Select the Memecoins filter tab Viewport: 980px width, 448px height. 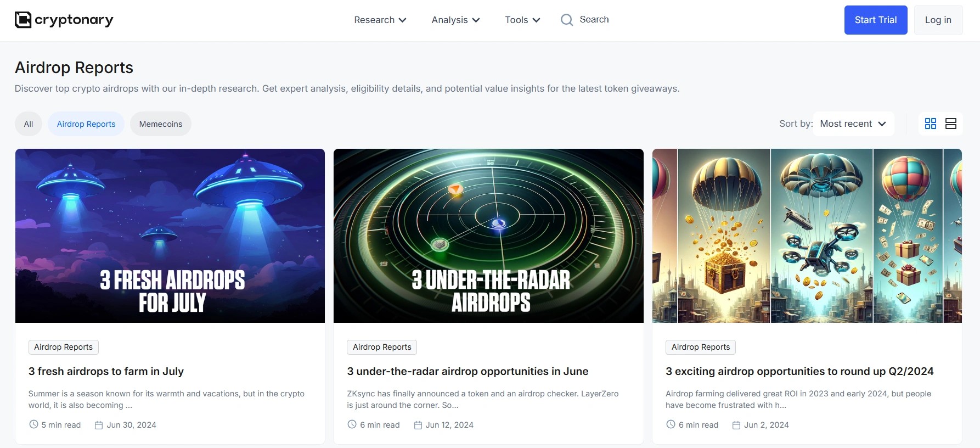[161, 124]
